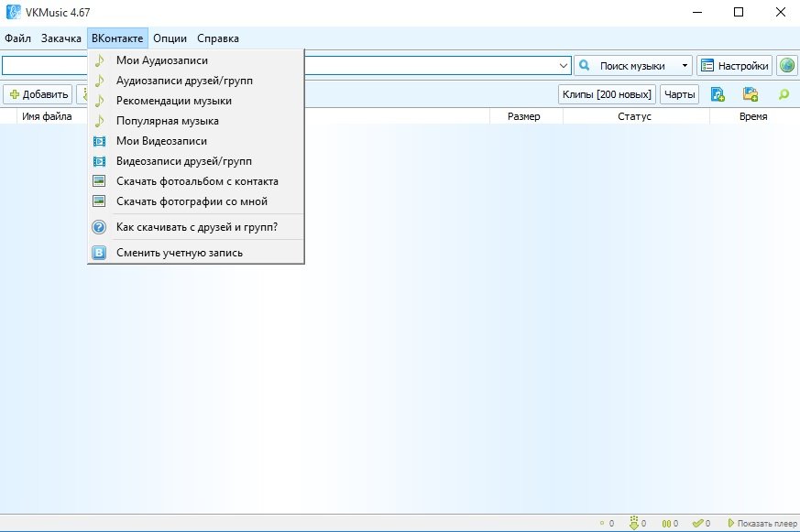Open the Справка menu
Screen dimensions: 800x532
pos(218,38)
